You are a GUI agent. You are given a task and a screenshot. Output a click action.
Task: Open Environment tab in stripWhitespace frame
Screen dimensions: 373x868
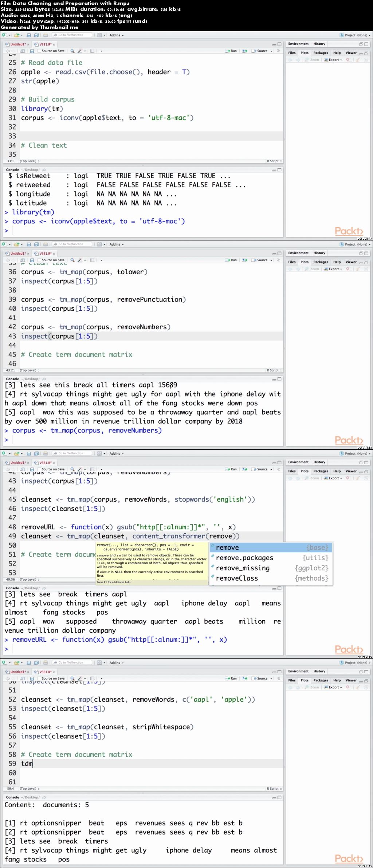click(x=298, y=671)
